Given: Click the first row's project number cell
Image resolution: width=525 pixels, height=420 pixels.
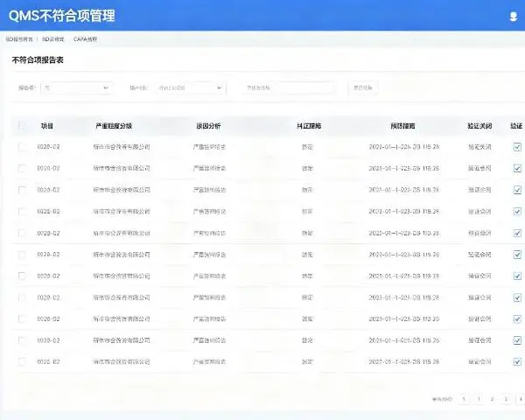Looking at the screenshot, I should tap(48, 147).
